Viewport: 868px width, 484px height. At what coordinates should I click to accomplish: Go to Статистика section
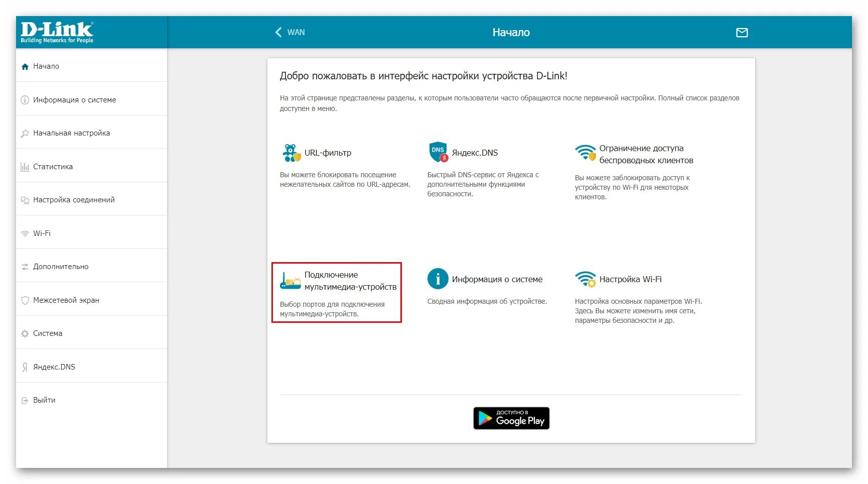click(91, 167)
